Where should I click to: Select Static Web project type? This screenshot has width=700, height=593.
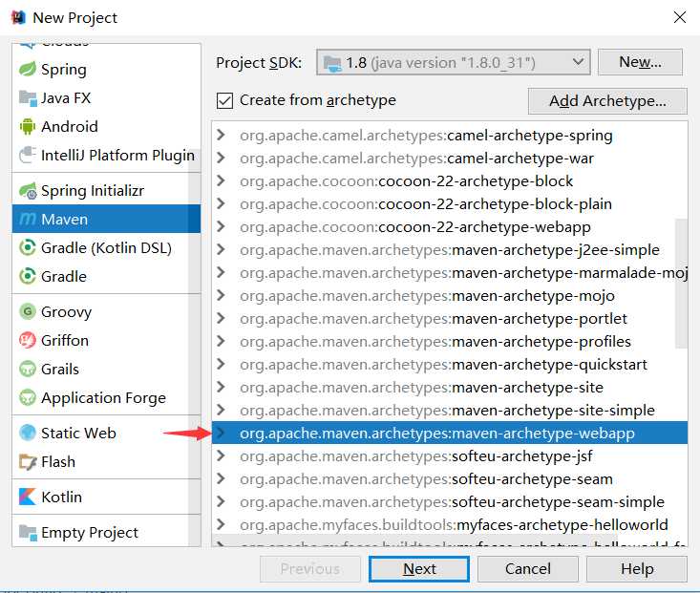[106, 433]
